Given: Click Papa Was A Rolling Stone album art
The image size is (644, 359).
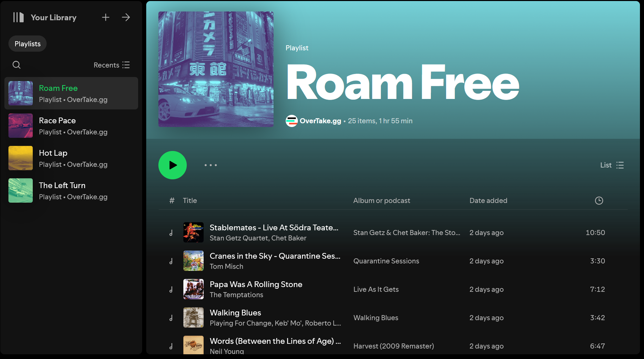Looking at the screenshot, I should (194, 289).
